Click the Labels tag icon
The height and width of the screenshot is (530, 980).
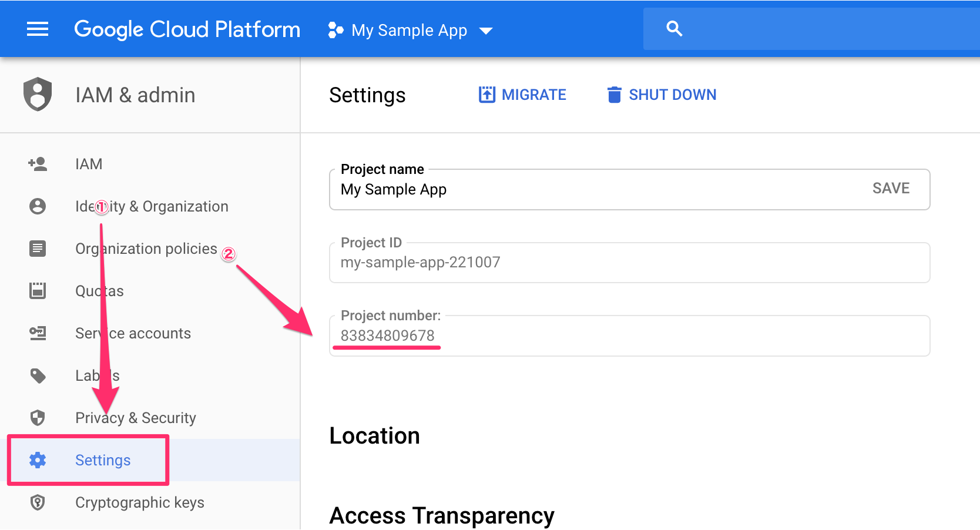coord(38,375)
